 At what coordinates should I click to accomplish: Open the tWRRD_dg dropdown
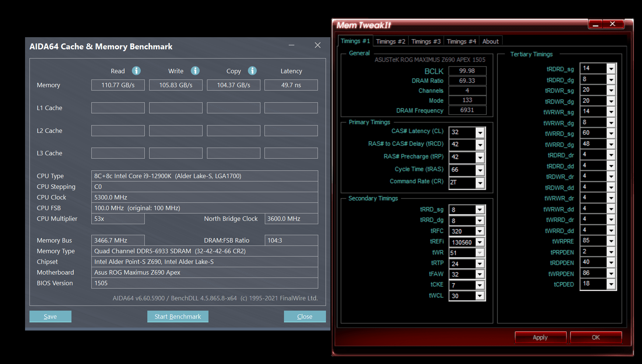(x=611, y=144)
